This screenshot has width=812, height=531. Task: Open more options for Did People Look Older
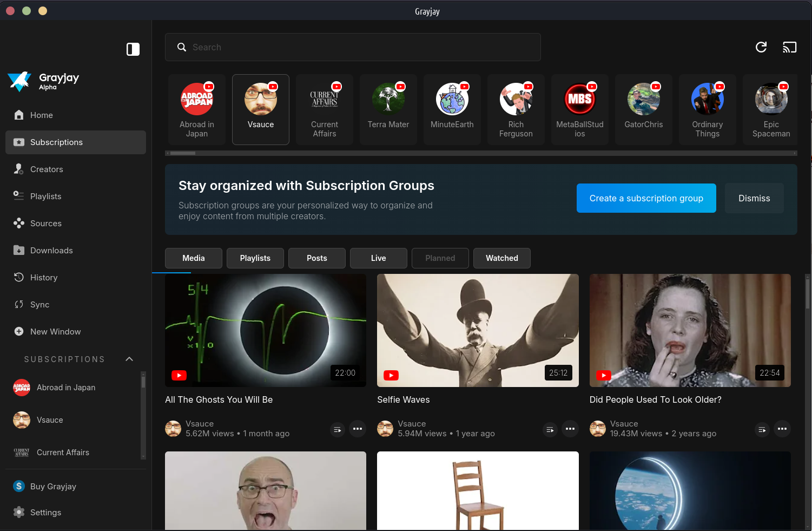782,429
